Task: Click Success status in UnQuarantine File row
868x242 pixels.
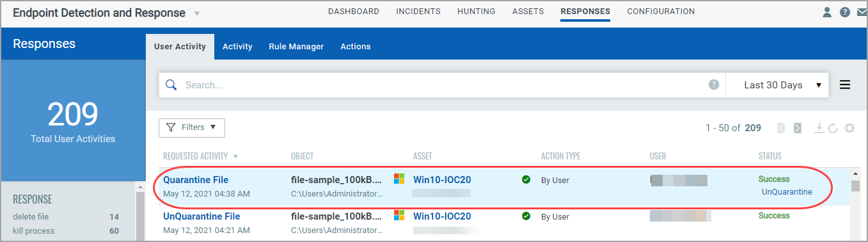Action: coord(774,216)
